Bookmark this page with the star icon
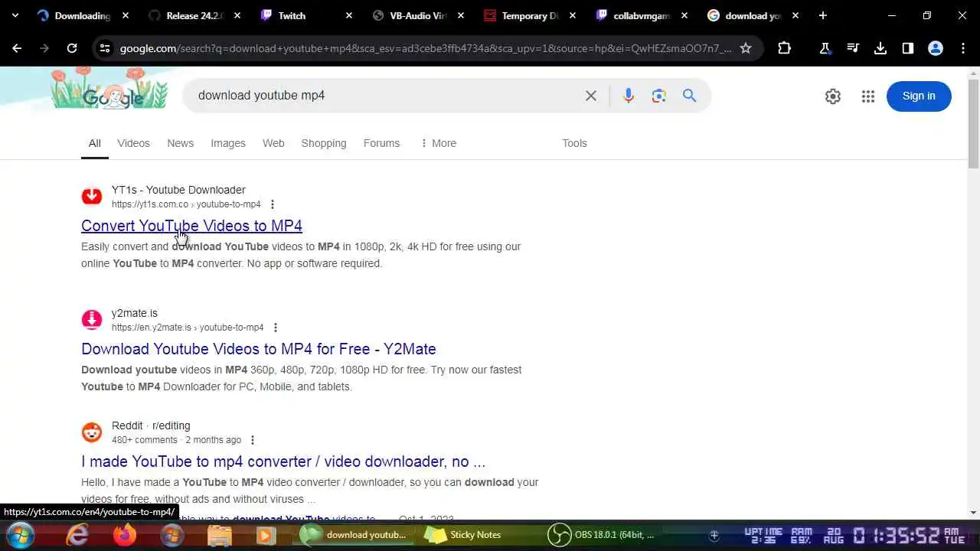This screenshot has width=980, height=551. tap(746, 48)
